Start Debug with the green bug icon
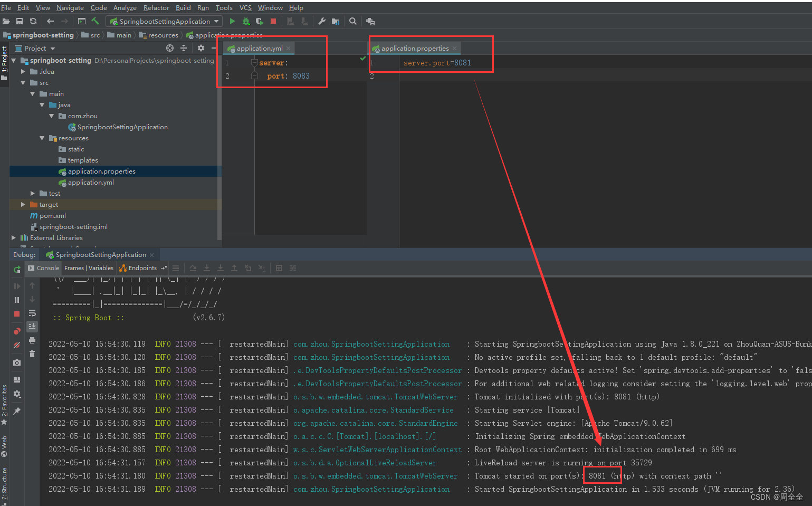Image resolution: width=812 pixels, height=506 pixels. 246,21
